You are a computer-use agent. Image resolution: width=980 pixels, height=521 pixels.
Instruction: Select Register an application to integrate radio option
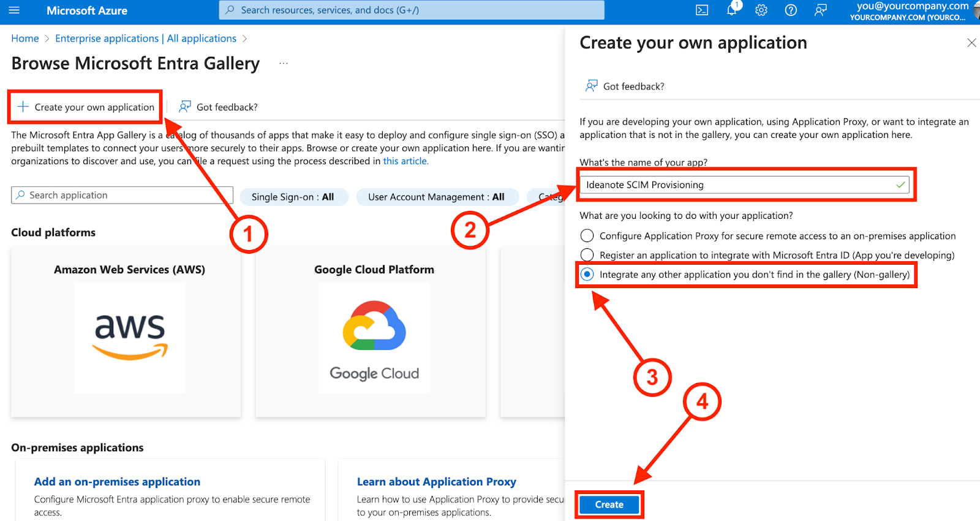pos(587,254)
